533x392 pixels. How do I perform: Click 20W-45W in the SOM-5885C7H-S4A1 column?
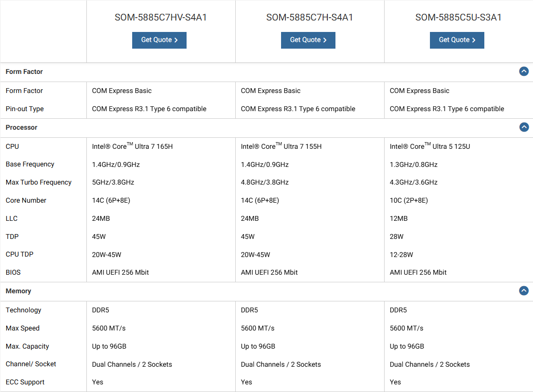[256, 255]
